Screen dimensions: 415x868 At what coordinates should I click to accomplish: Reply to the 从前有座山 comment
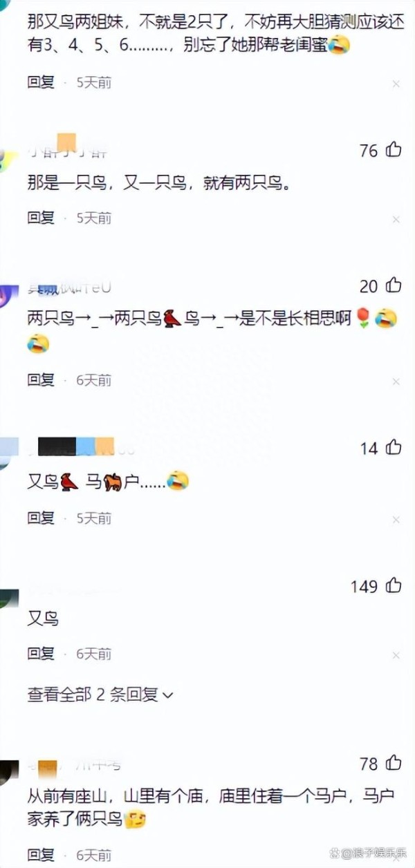(x=41, y=855)
